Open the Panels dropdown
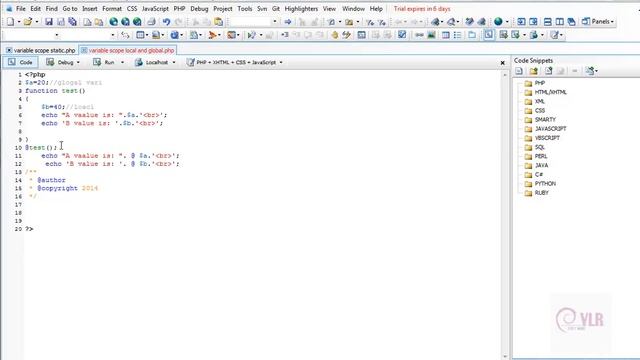The height and width of the screenshot is (360, 640). (598, 22)
